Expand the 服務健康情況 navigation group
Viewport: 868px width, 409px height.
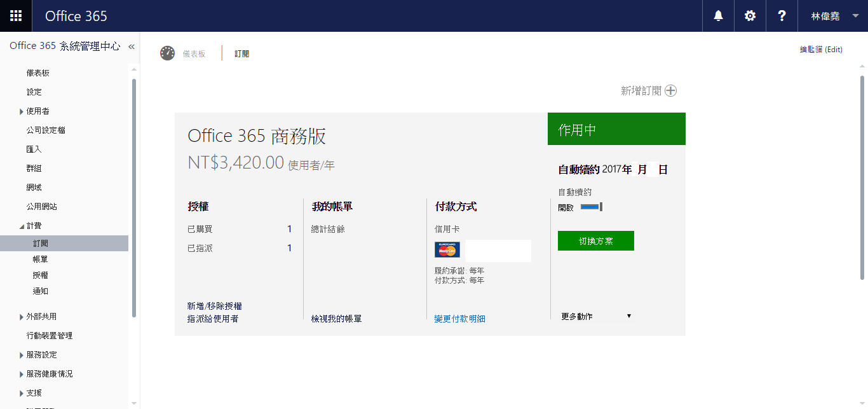coord(22,374)
